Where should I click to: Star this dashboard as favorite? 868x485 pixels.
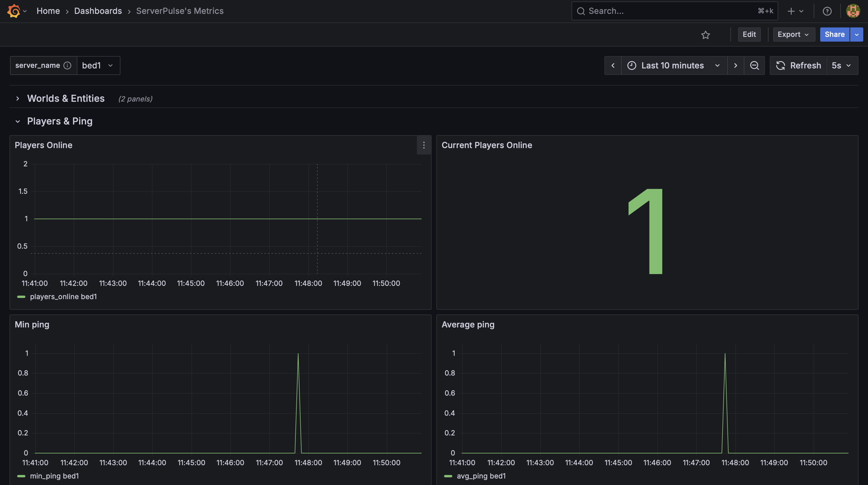coord(706,35)
